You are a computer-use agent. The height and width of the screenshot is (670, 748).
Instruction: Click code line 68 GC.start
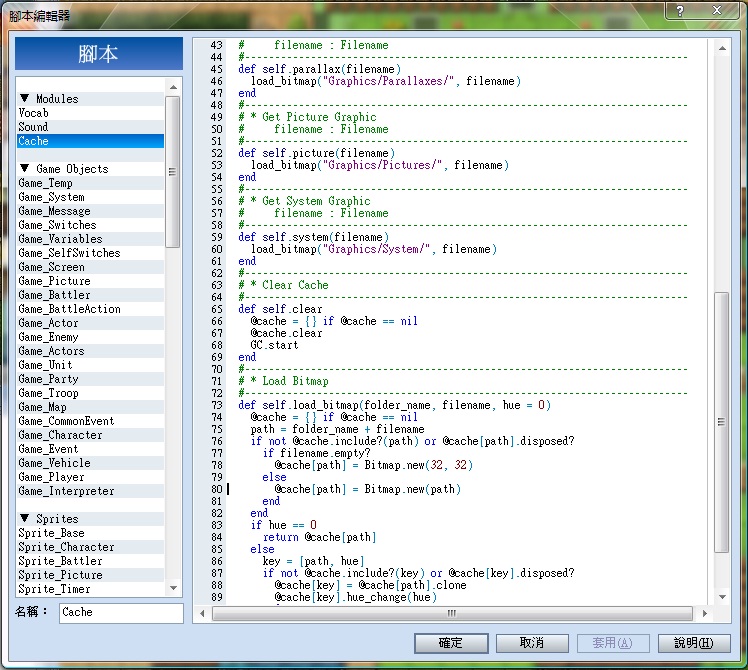click(274, 345)
